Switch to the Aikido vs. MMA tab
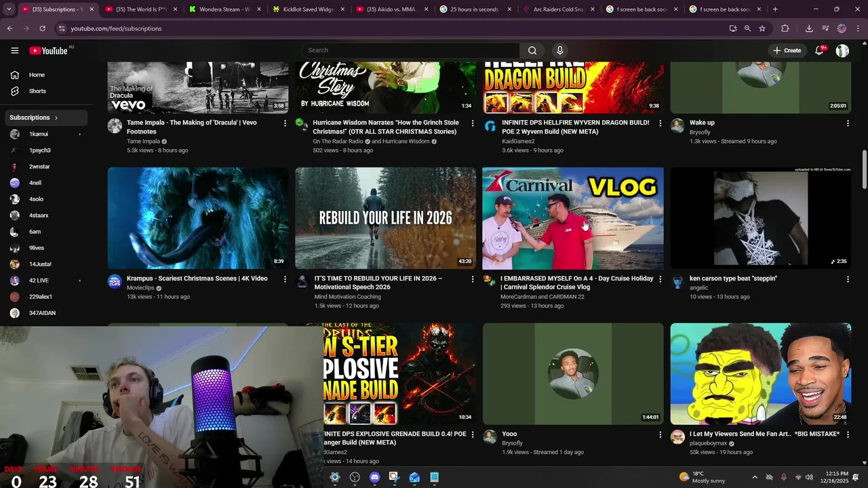 (392, 9)
